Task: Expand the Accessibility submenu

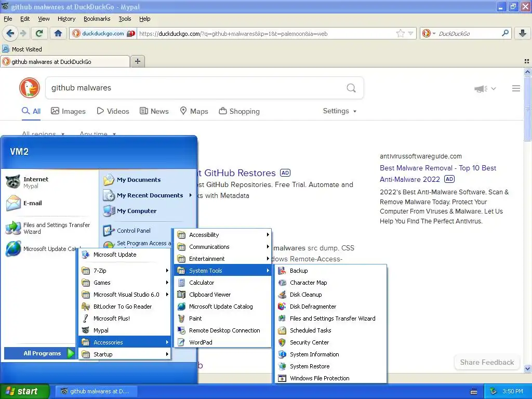Action: coord(222,235)
